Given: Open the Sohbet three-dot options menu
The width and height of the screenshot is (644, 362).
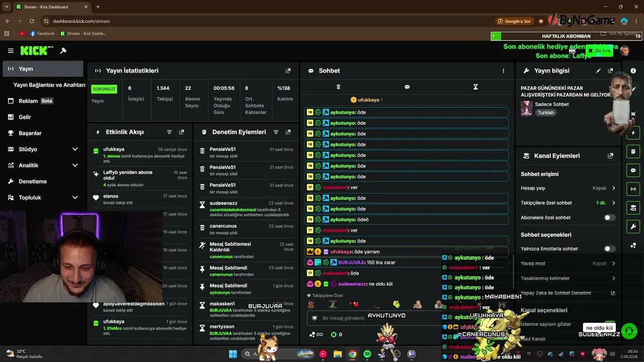Looking at the screenshot, I should [x=503, y=71].
